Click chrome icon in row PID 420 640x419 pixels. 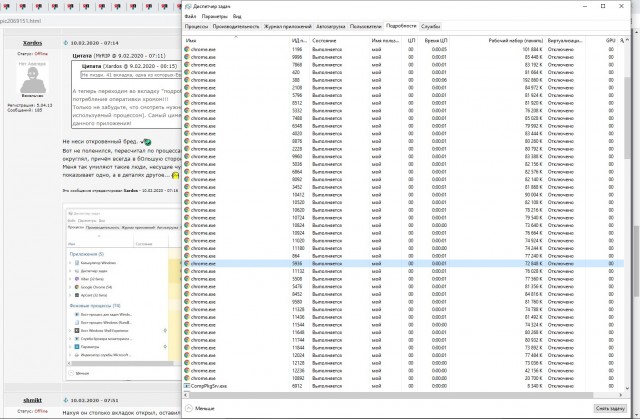coord(187,72)
